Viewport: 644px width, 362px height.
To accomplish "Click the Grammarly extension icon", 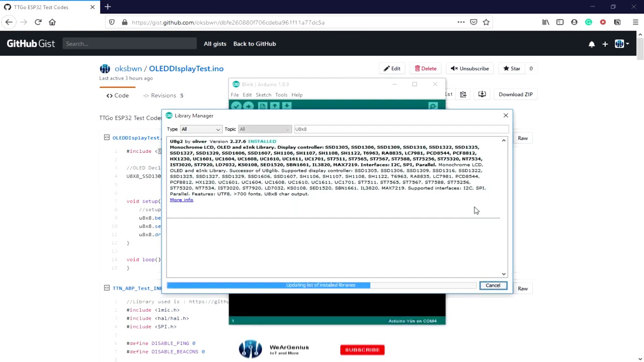I will tap(589, 22).
